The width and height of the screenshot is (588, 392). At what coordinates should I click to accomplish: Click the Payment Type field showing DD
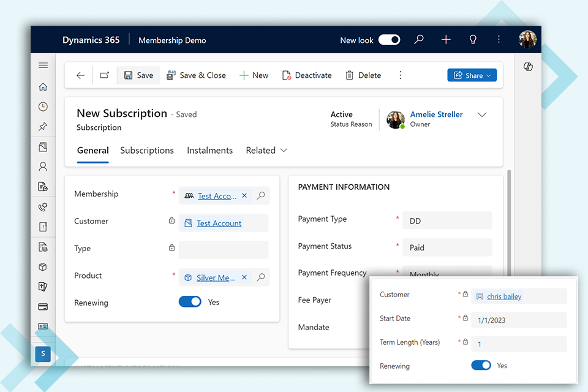(447, 221)
